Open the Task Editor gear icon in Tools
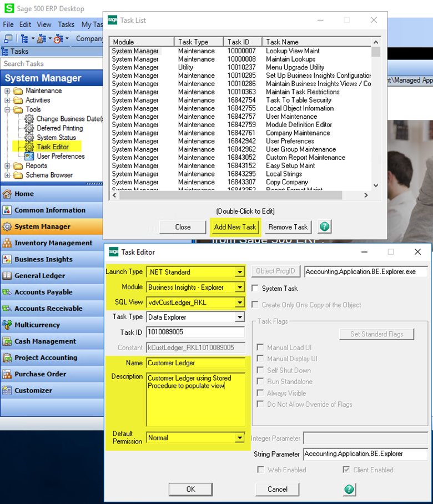433x504 pixels. pyautogui.click(x=29, y=147)
